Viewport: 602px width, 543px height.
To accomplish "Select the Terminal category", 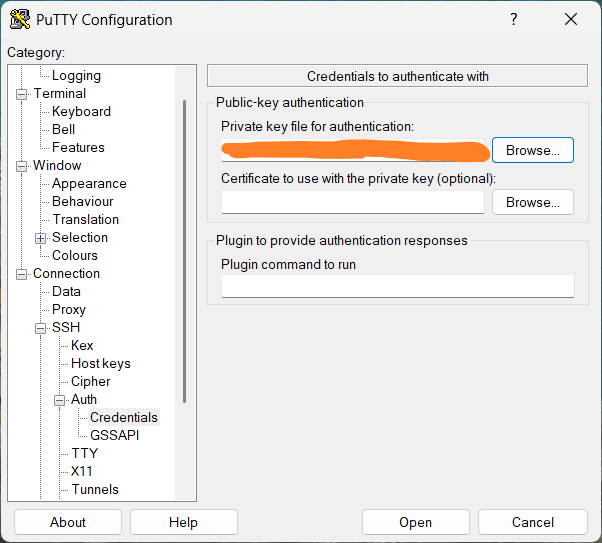I will point(60,93).
